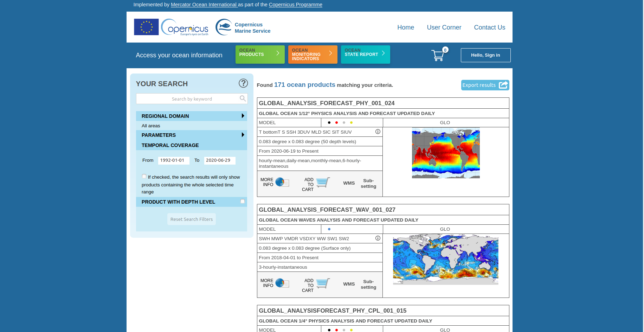Go to the Home menu item

coord(406,27)
